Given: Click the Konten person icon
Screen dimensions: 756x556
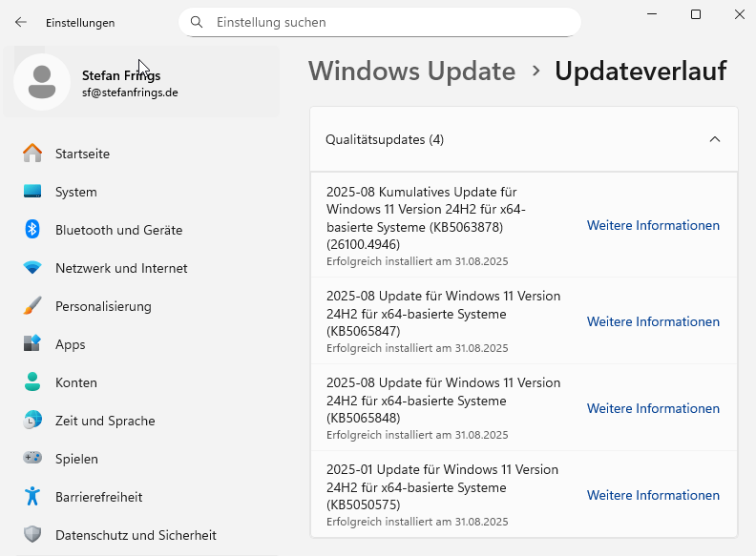Looking at the screenshot, I should 32,381.
